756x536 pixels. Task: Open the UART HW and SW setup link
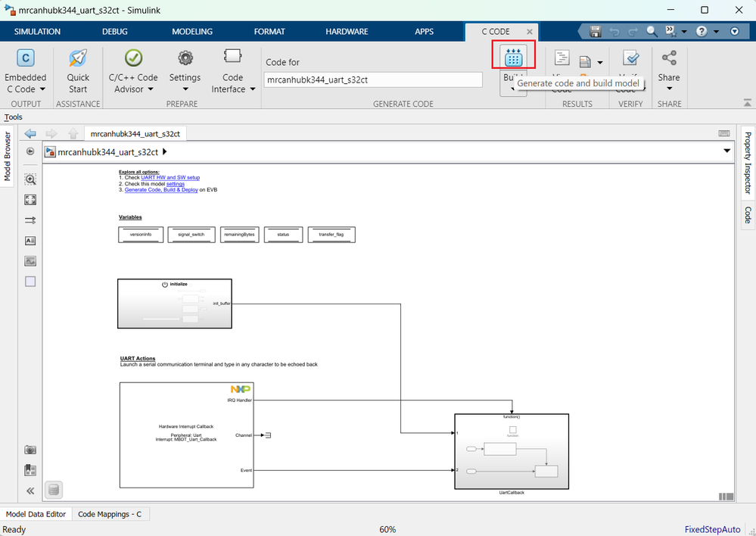pyautogui.click(x=170, y=178)
